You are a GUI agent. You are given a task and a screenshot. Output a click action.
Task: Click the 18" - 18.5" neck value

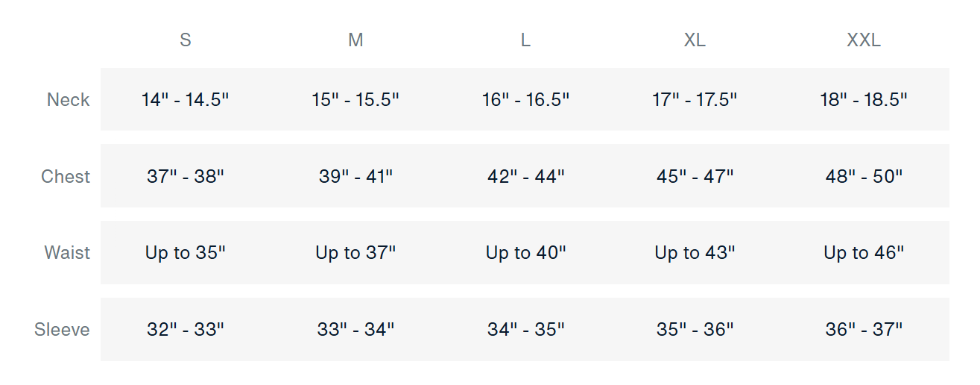click(x=864, y=100)
